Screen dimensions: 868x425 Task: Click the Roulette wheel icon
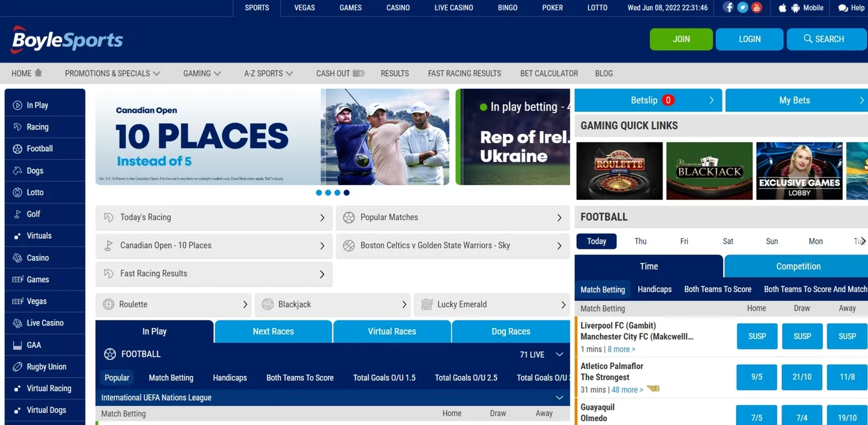(x=108, y=304)
